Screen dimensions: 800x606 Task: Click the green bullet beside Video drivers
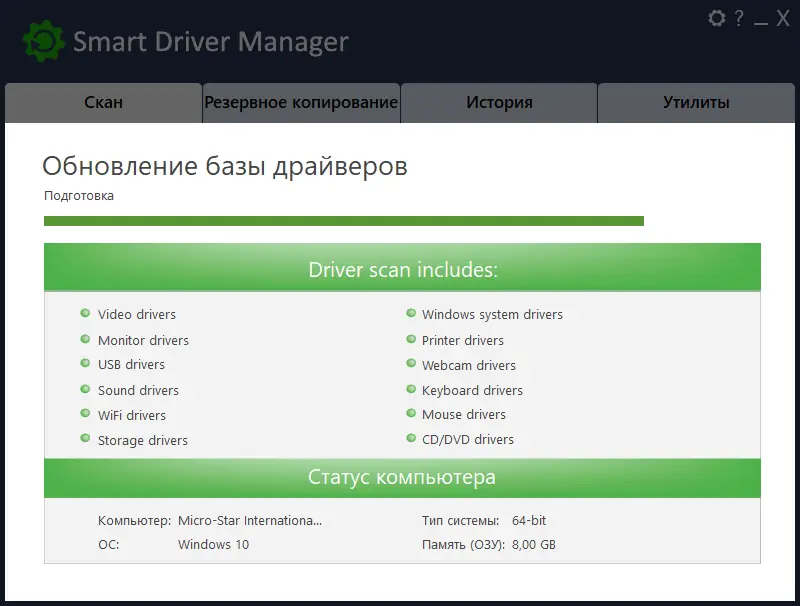click(85, 314)
